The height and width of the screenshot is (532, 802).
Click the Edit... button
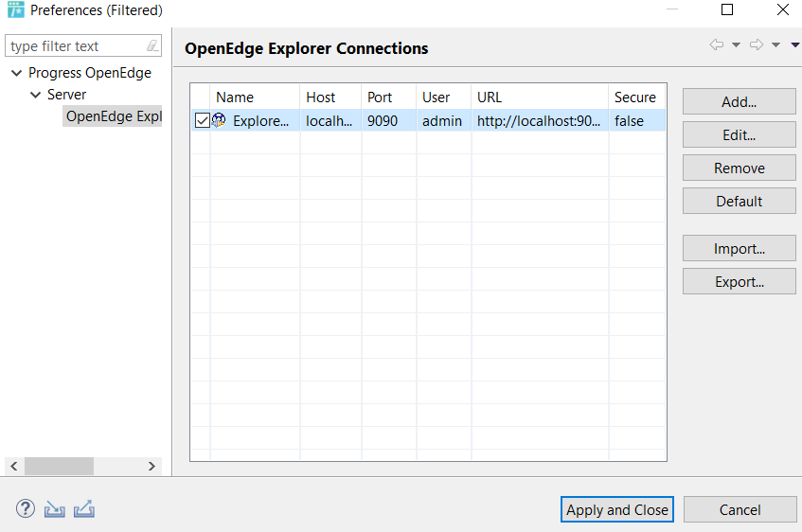[740, 135]
